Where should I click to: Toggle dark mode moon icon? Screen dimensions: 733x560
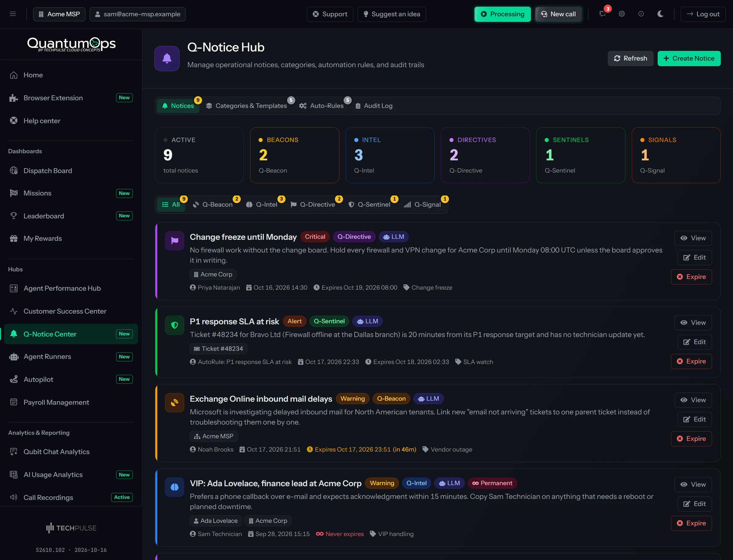pyautogui.click(x=660, y=14)
